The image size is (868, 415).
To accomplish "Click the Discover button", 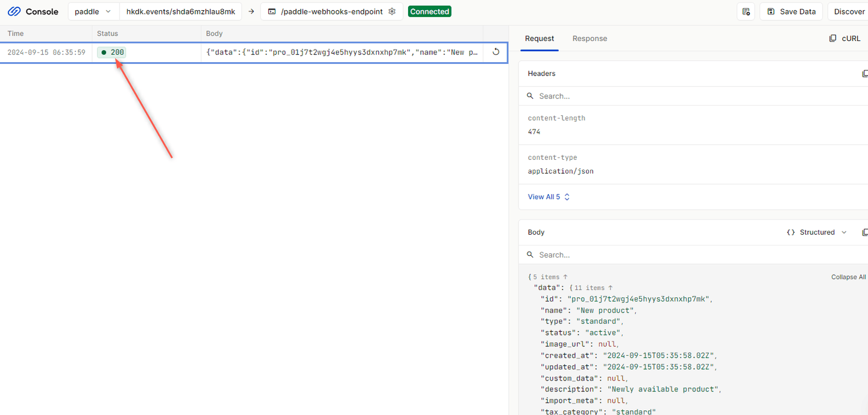I will point(849,11).
